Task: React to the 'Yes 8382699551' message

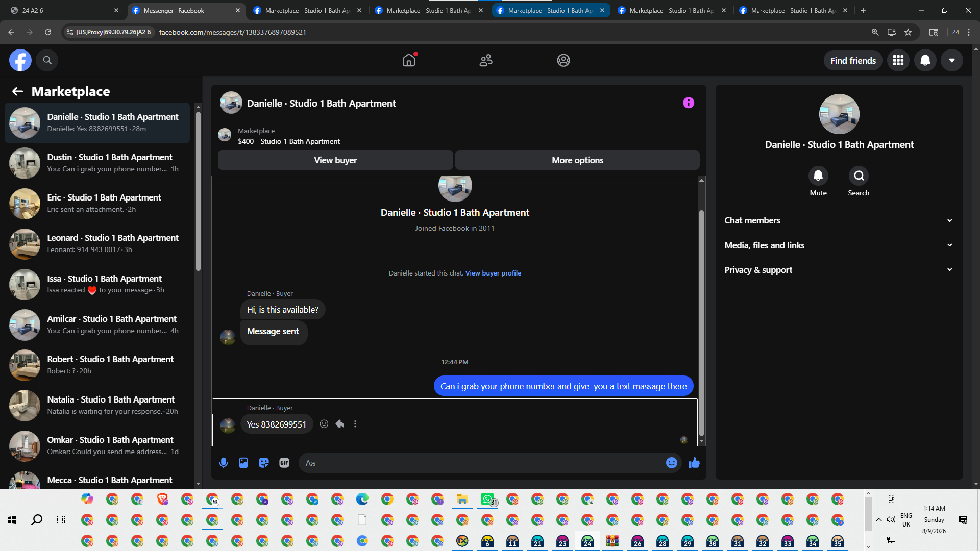Action: click(x=324, y=424)
